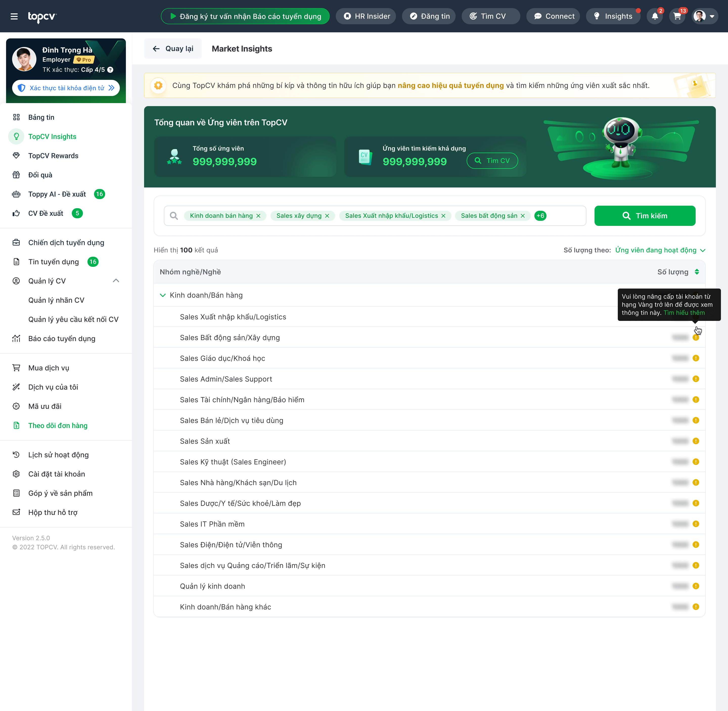Screen dimensions: 728x711
Task: Open the shopping cart icon
Action: (677, 16)
